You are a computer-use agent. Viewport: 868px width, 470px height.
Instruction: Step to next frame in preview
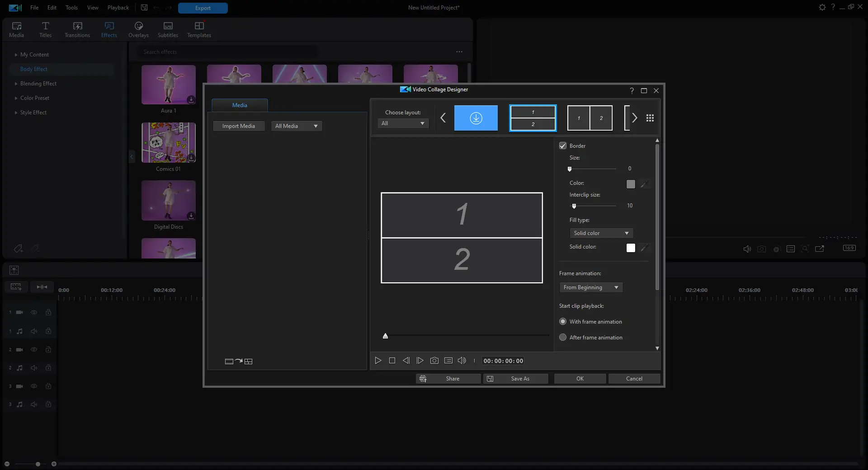click(420, 361)
